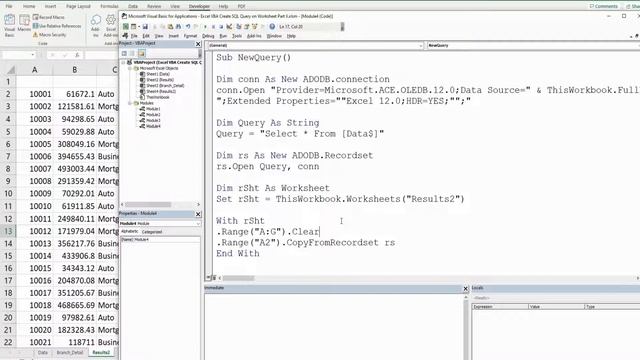The image size is (640, 360).
Task: Click the Reset stop icon
Action: [x=221, y=27]
